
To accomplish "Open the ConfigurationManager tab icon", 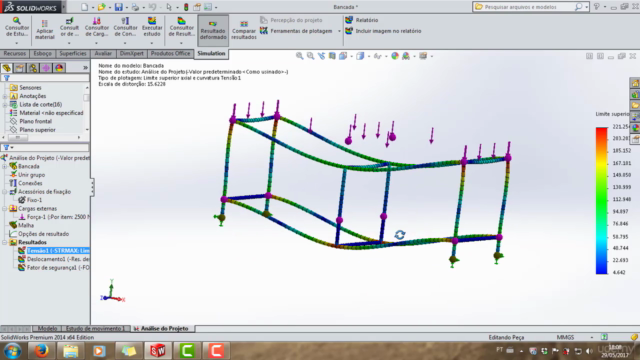I will [33, 68].
